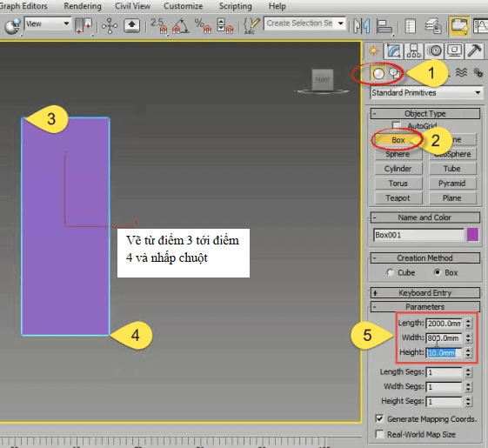
Task: Click the Use Pivot Point Center icon
Action: click(x=84, y=25)
